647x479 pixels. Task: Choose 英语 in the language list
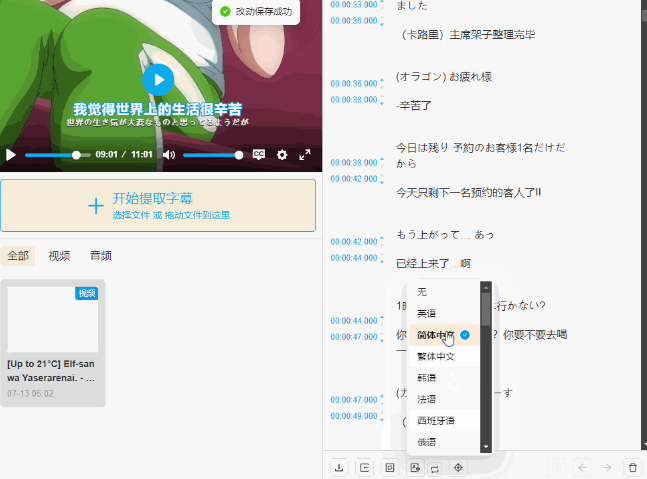coord(444,314)
